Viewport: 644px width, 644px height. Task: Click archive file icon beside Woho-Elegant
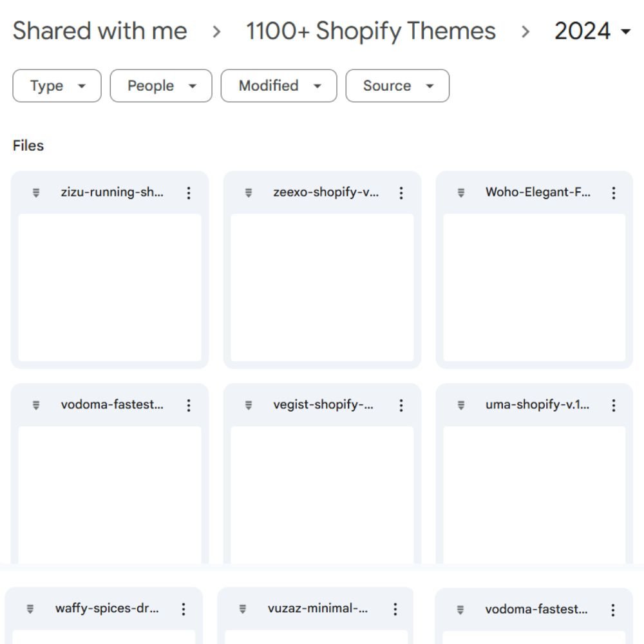click(461, 193)
